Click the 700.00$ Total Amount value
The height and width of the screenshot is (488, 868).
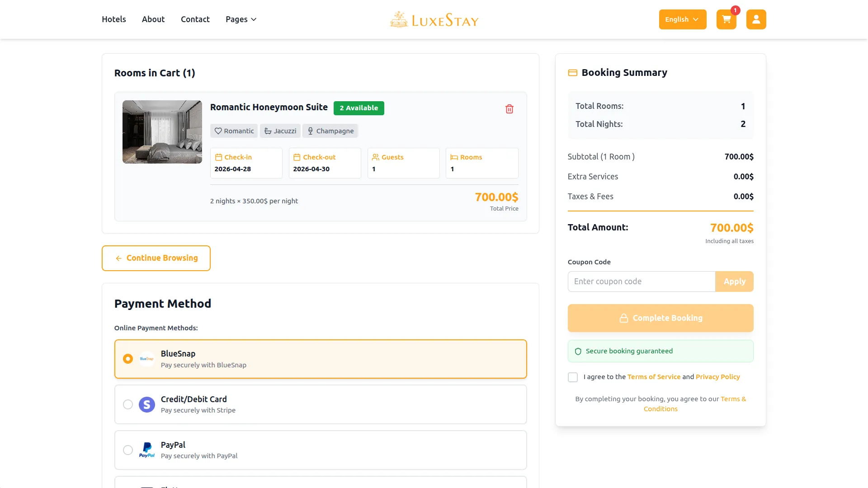click(x=731, y=228)
